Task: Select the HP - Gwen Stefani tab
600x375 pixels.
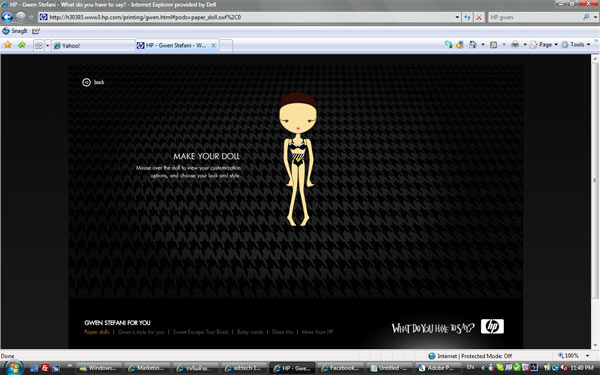Action: point(173,45)
